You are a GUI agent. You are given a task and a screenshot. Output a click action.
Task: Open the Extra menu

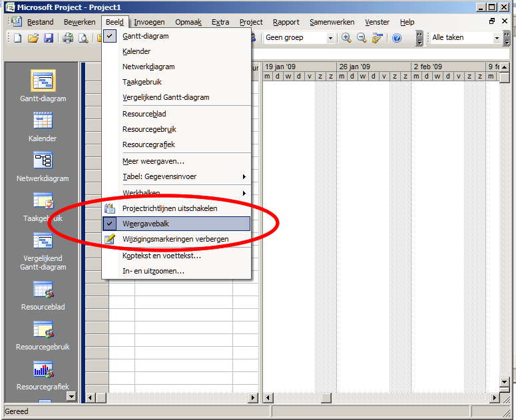220,22
